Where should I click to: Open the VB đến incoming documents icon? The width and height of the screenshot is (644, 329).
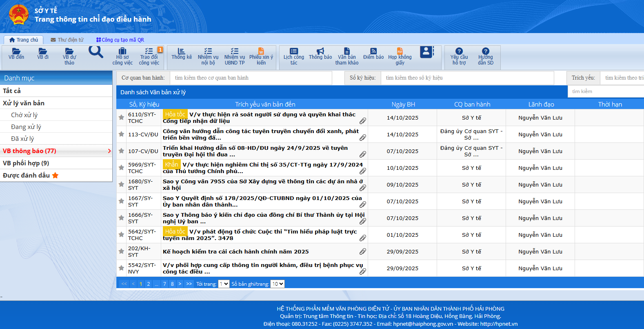(x=16, y=54)
